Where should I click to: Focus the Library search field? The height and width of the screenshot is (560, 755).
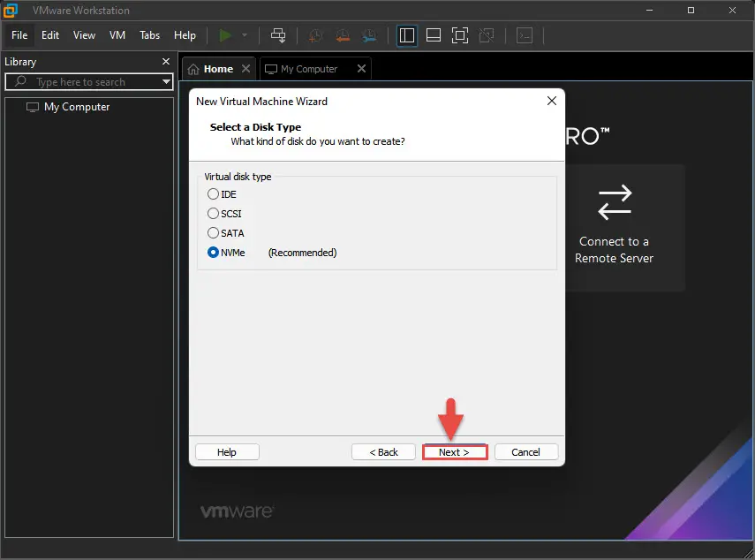89,81
